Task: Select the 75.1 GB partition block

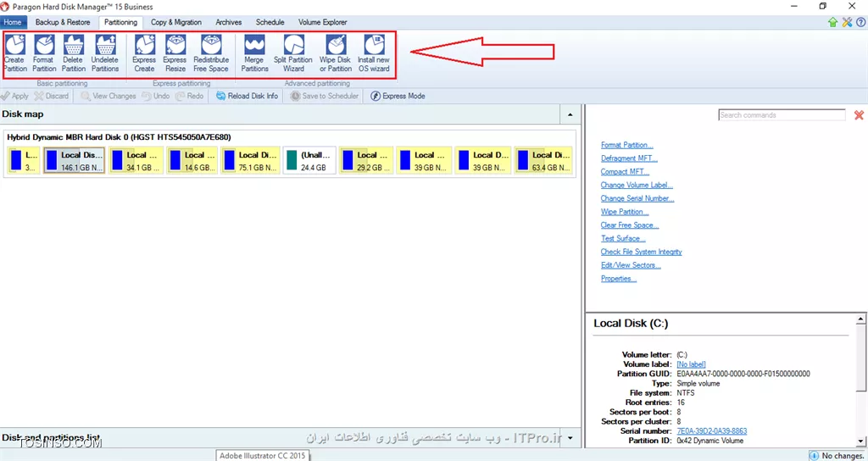Action: tap(250, 160)
